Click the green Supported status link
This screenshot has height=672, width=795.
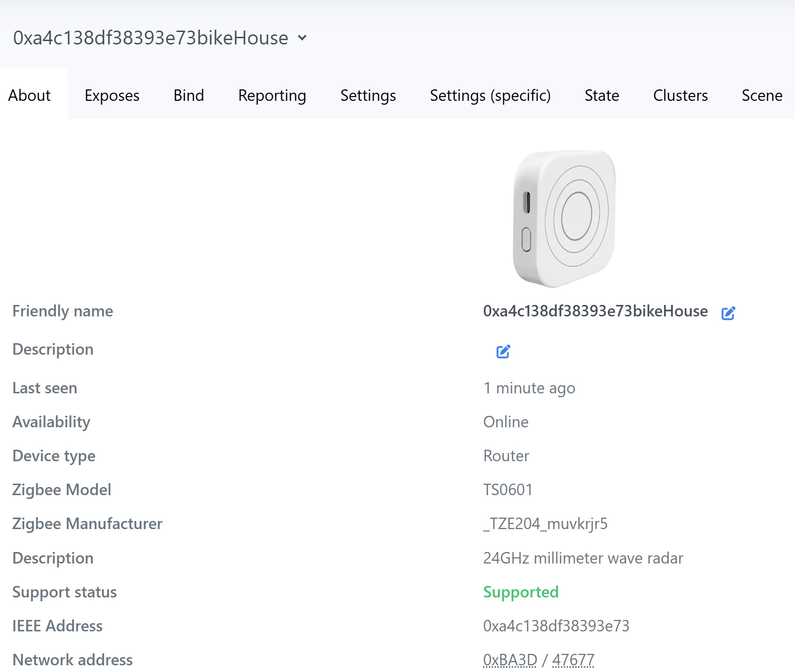click(521, 592)
